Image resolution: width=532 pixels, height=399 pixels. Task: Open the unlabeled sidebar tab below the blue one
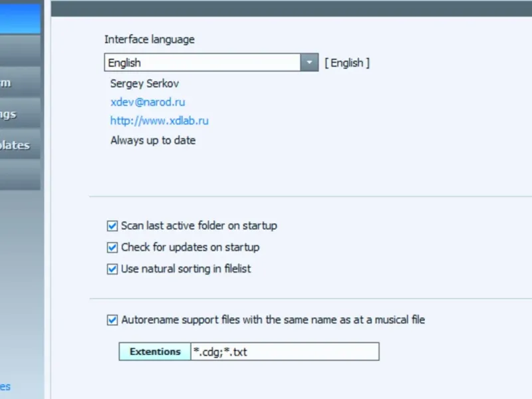pos(20,52)
